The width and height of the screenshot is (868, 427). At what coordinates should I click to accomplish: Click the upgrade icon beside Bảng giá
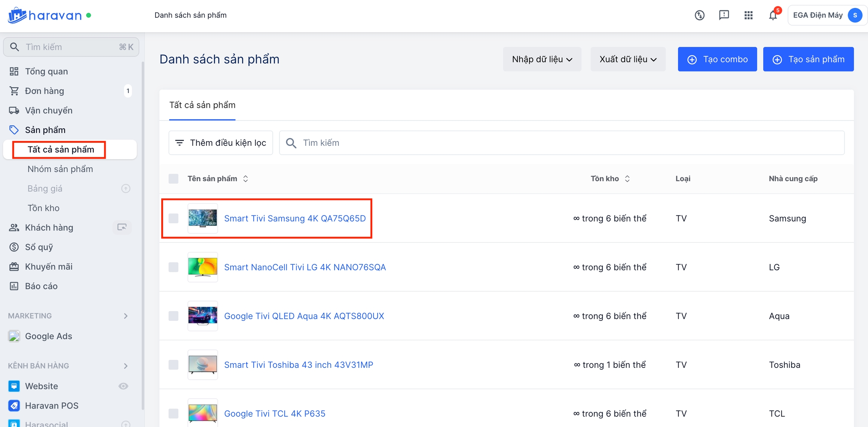(126, 188)
